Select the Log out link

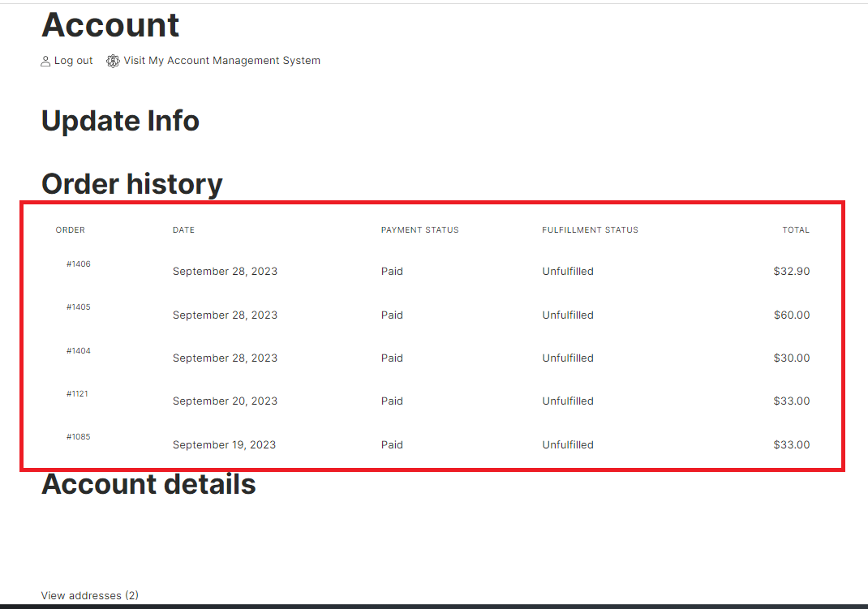73,60
